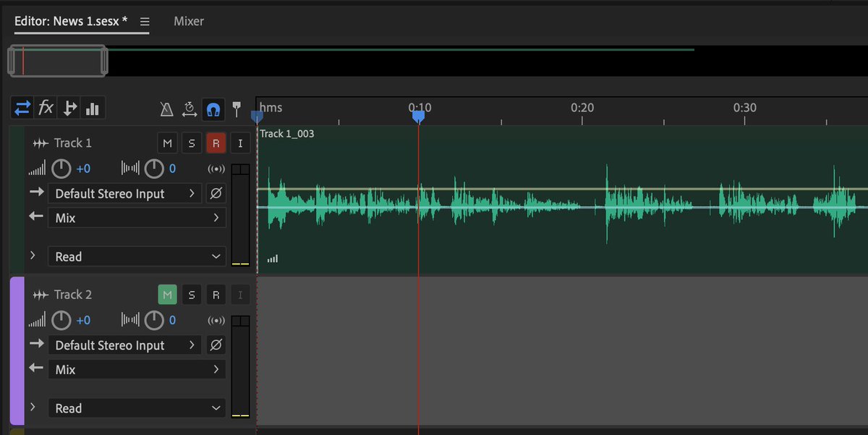Open Track 2 Mix output dropdown

coord(137,369)
